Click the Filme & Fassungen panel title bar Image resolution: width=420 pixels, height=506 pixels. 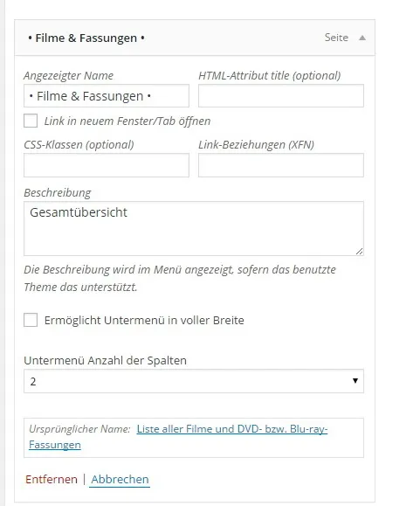195,38
